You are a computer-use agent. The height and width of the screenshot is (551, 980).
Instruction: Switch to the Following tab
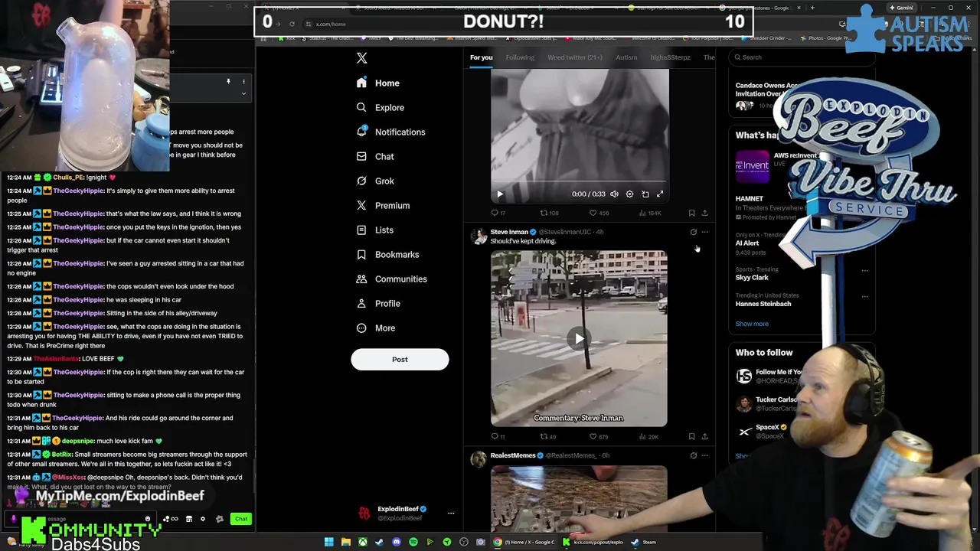click(x=520, y=57)
